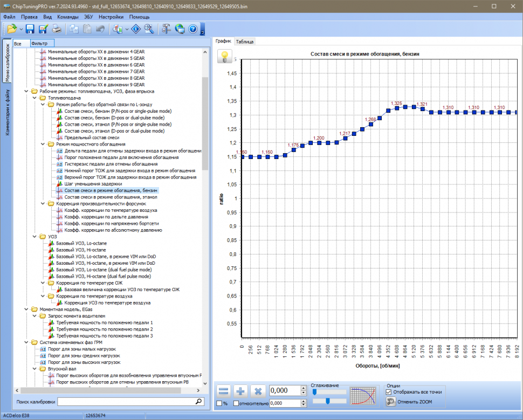Click the light bulb hint button

(224, 56)
